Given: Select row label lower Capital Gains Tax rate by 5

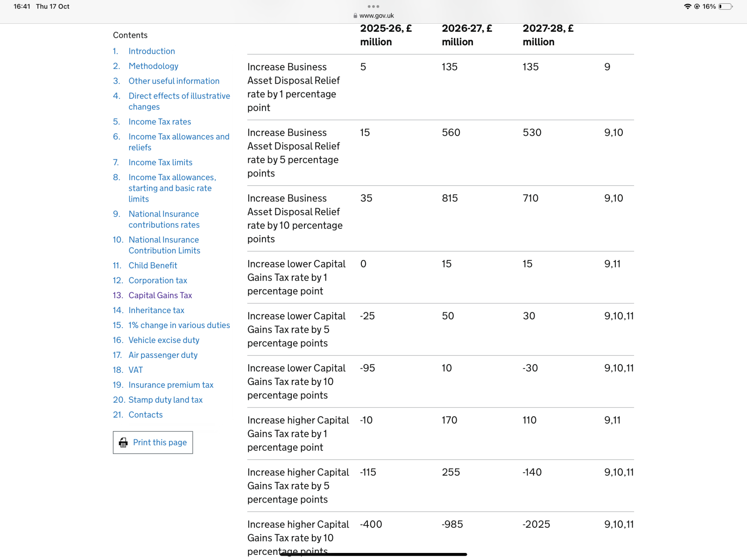Looking at the screenshot, I should (296, 329).
